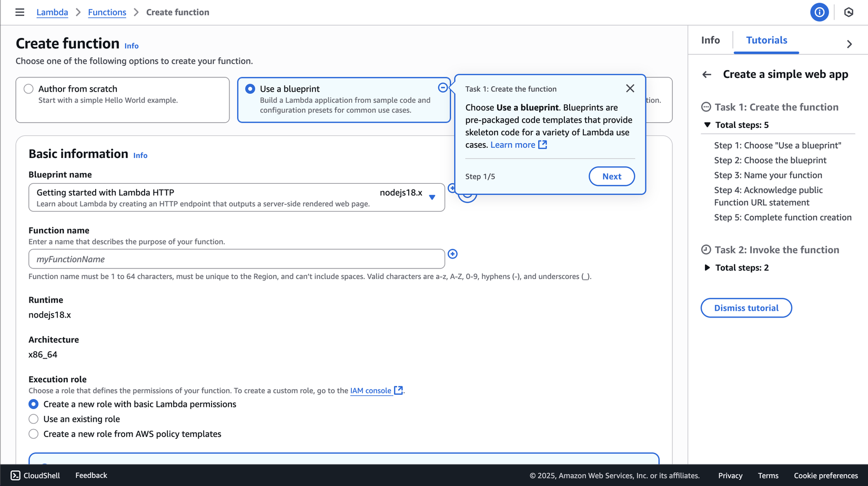This screenshot has width=868, height=486.
Task: Choose Create a new role from AWS policy templates
Action: pos(34,434)
